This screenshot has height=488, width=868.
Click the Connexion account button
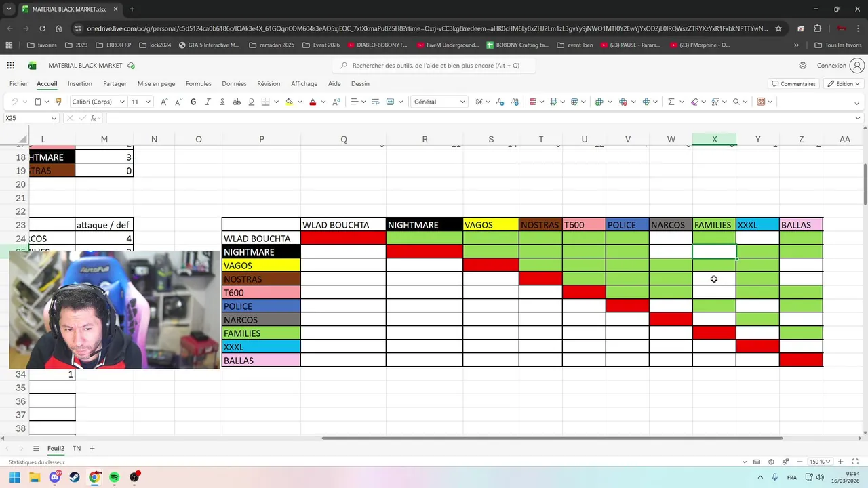pyautogui.click(x=840, y=66)
